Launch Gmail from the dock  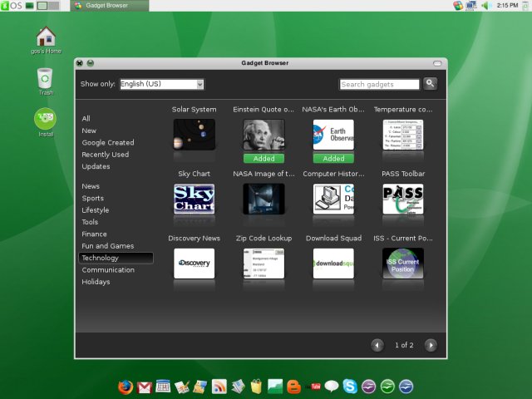tap(144, 387)
